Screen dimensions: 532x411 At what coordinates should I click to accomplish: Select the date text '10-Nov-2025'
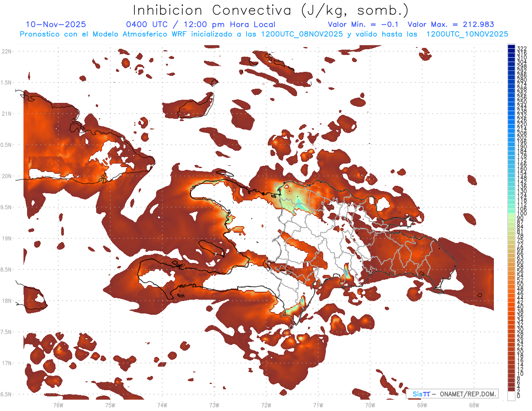pos(56,24)
